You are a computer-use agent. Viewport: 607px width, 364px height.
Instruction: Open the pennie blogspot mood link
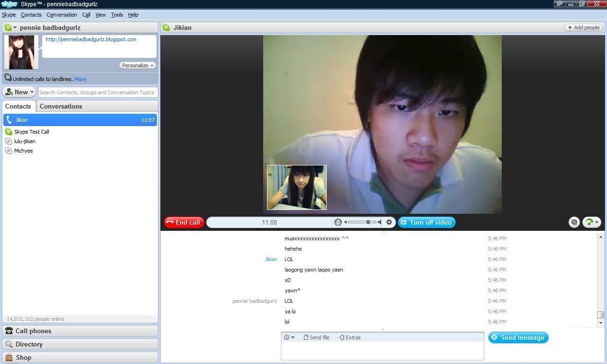click(x=91, y=39)
